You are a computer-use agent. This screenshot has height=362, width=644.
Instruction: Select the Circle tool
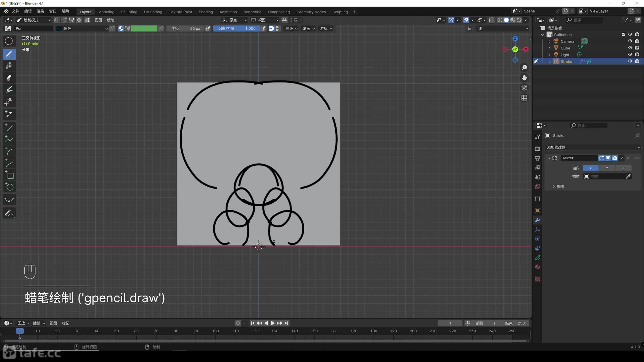(x=9, y=187)
